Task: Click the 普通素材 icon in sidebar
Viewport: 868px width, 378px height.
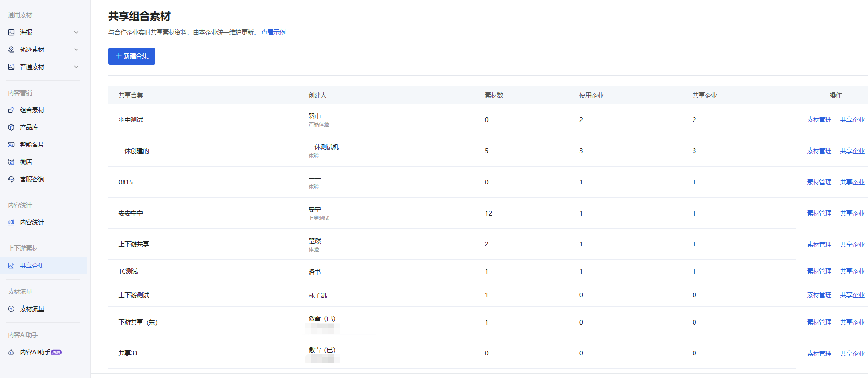Action: click(x=12, y=67)
